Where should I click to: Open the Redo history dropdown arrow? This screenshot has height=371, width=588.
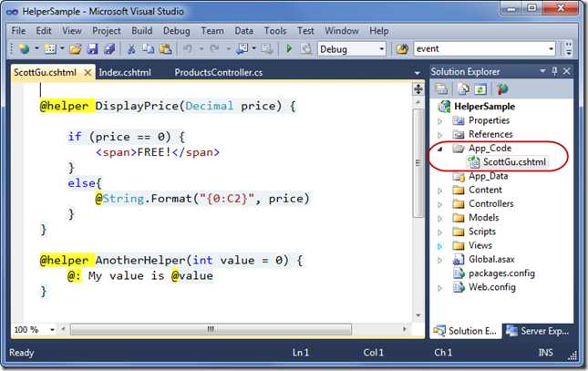click(x=228, y=48)
